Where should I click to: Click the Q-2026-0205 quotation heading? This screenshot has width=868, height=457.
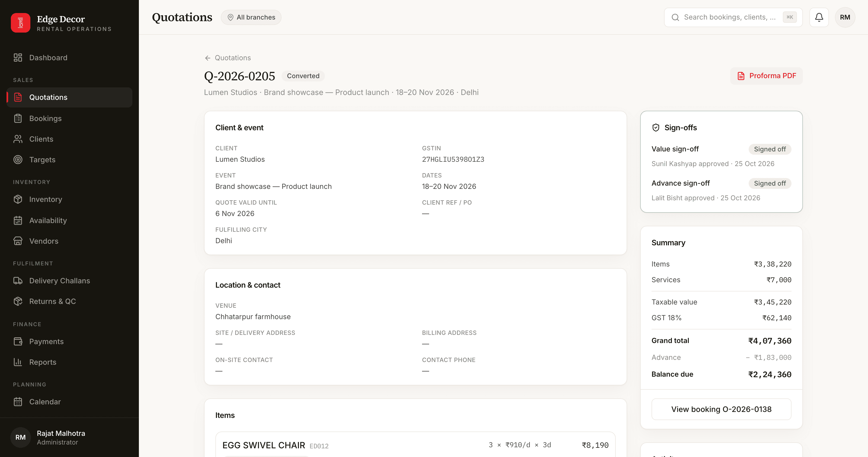click(240, 76)
